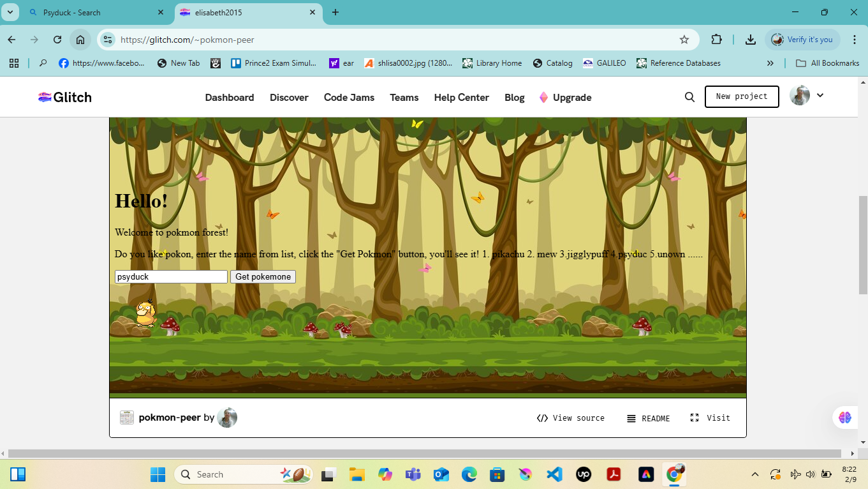
Task: Expand the user account avatar menu
Action: (807, 96)
